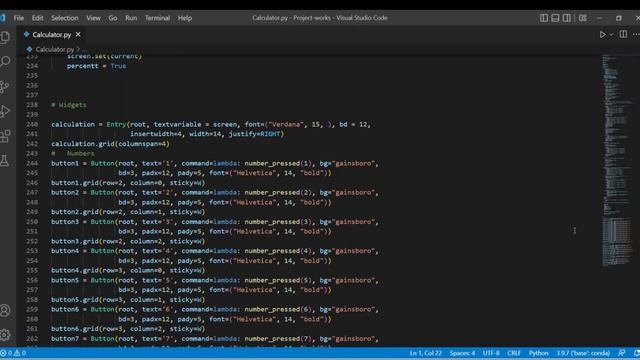640x360 pixels.
Task: Click the '# Widgets' comment line
Action: [x=69, y=105]
